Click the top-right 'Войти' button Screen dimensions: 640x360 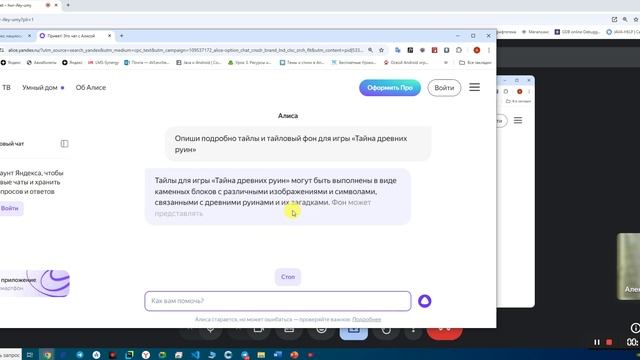444,88
